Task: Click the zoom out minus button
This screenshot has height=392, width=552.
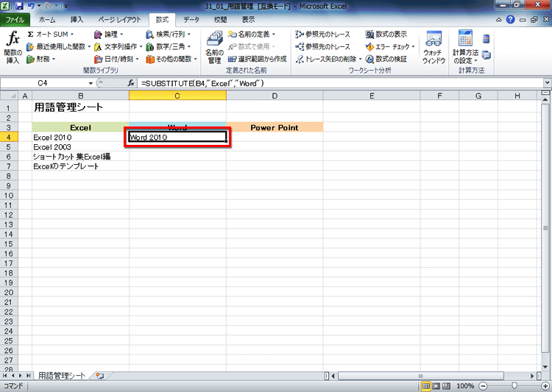Action: [484, 386]
